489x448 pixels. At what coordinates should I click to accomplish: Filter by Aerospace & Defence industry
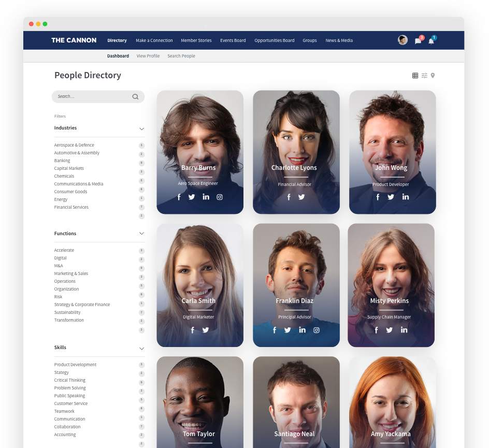point(74,146)
